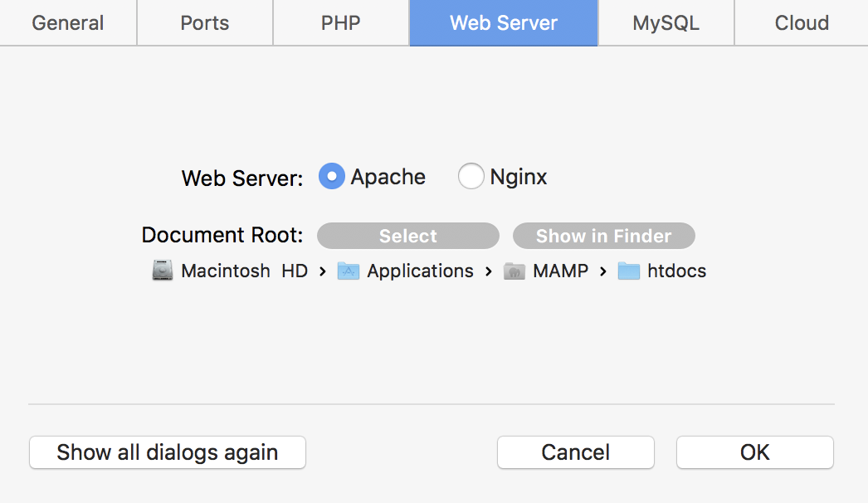The image size is (868, 503).
Task: Click the Macintosh HD drive icon
Action: tap(163, 271)
